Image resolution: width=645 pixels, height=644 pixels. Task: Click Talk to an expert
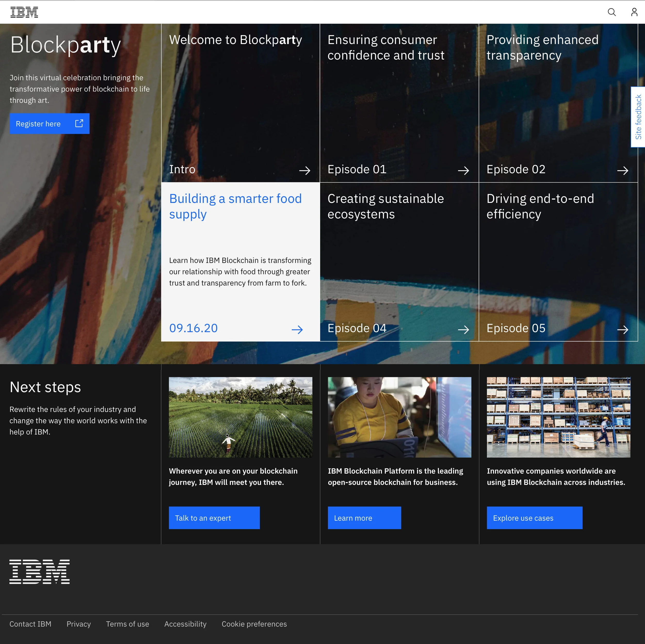tap(214, 518)
